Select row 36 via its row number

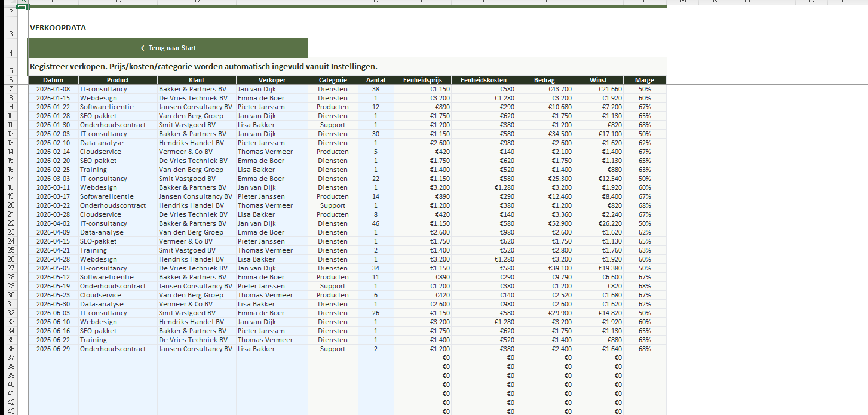point(11,349)
